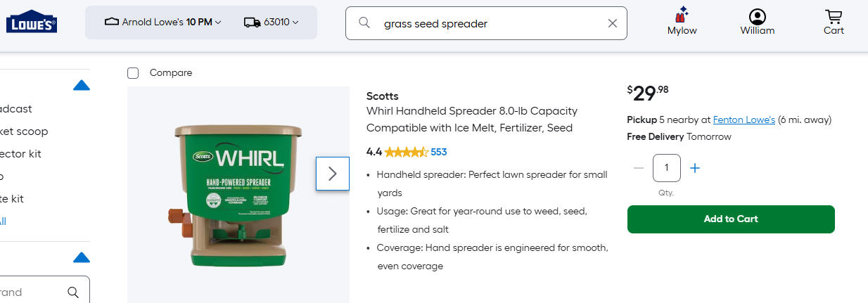The width and height of the screenshot is (868, 303).
Task: Increase quantity with the plus icon
Action: [x=695, y=168]
